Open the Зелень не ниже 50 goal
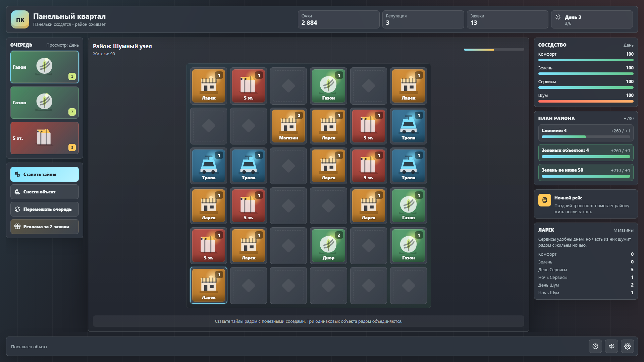The width and height of the screenshot is (644, 362). click(586, 173)
